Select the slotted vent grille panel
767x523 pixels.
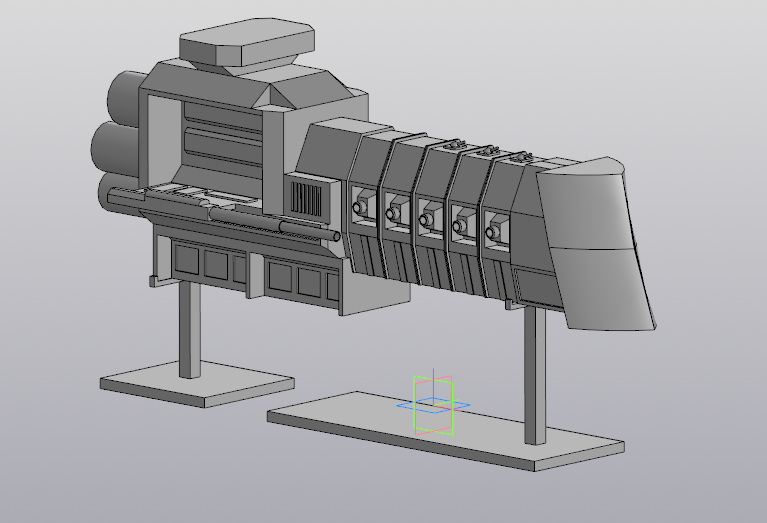pos(306,199)
